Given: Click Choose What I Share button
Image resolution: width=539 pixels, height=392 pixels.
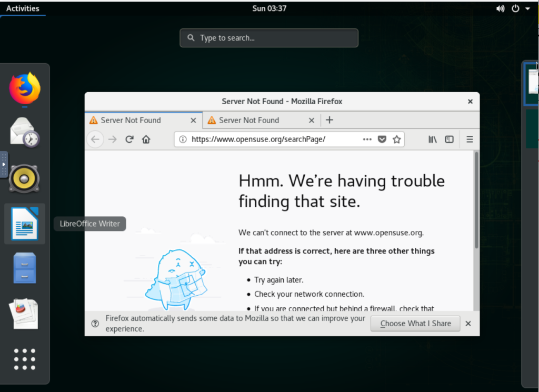Looking at the screenshot, I should coord(415,324).
